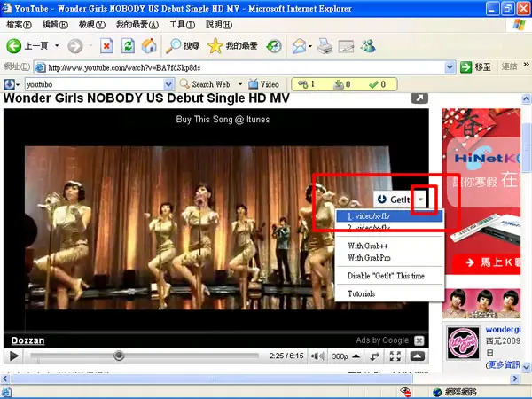Click the 網際網路 Internet zone status indicator
The height and width of the screenshot is (399, 532).
[x=456, y=392]
